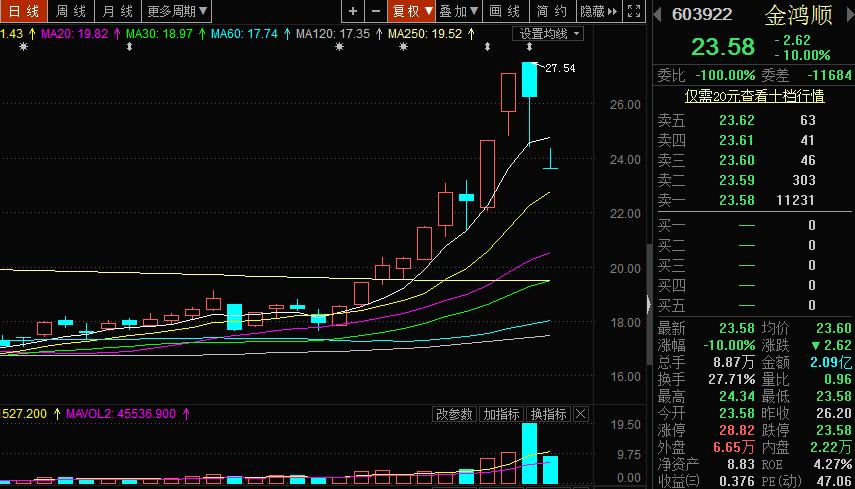Go to previous stock arrow
Image resolution: width=855 pixels, height=489 pixels.
pyautogui.click(x=658, y=15)
